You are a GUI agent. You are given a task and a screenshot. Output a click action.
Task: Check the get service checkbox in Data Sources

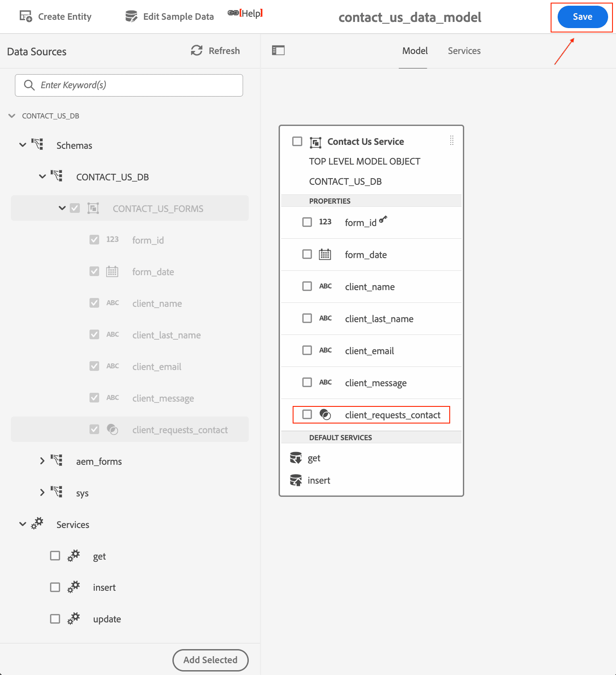pos(55,556)
